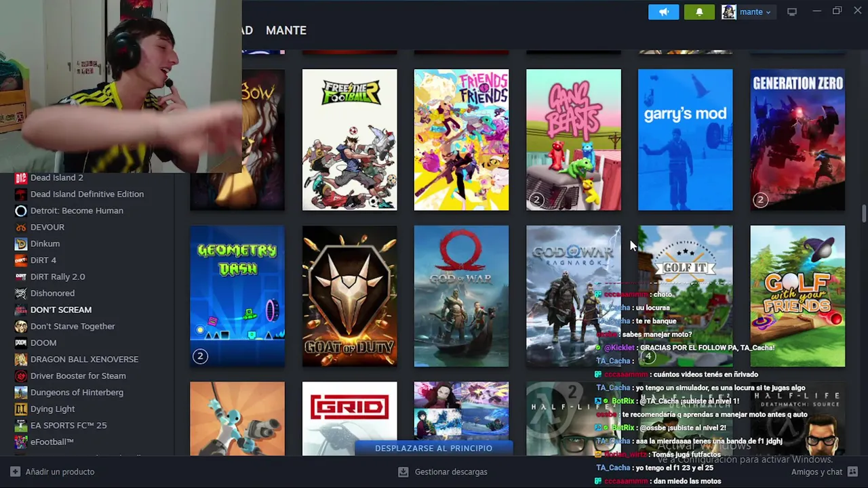Viewport: 868px width, 488px height.
Task: Click Detroit: Become Human circle icon
Action: click(x=21, y=211)
